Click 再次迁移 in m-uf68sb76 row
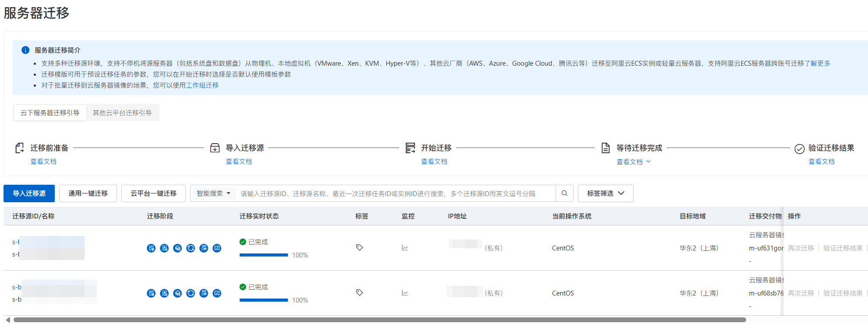 coord(801,293)
